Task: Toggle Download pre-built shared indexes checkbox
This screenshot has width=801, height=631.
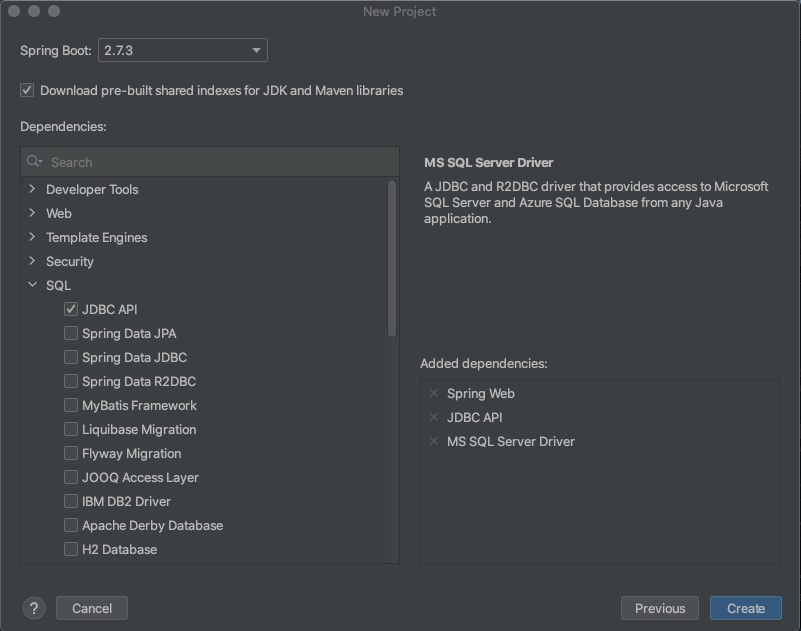Action: coord(27,90)
